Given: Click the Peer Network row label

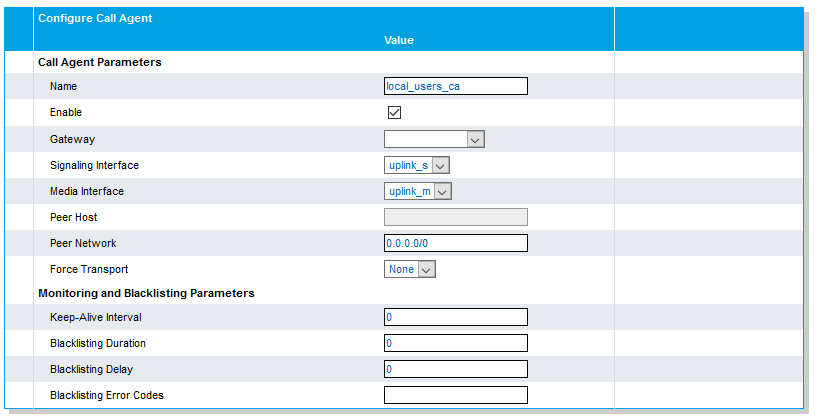Looking at the screenshot, I should point(83,244).
